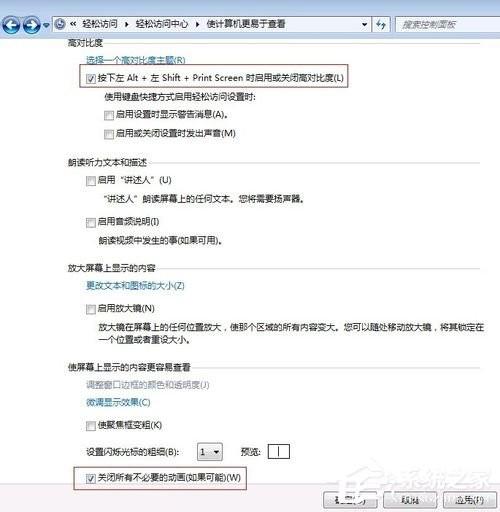Image resolution: width=500 pixels, height=512 pixels.
Task: Click the 应用 button at bottom
Action: click(x=470, y=500)
